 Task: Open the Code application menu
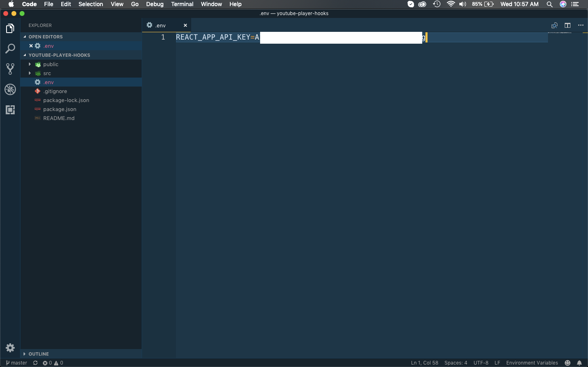tap(29, 4)
